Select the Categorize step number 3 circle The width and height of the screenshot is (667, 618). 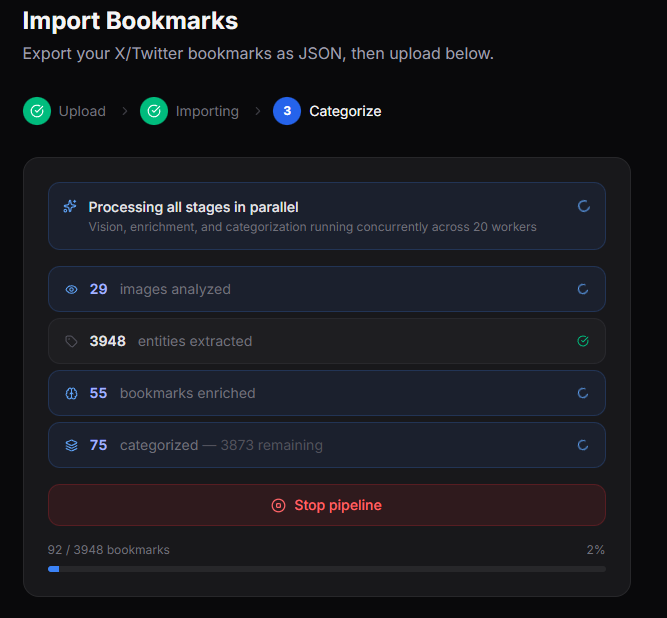click(x=287, y=111)
